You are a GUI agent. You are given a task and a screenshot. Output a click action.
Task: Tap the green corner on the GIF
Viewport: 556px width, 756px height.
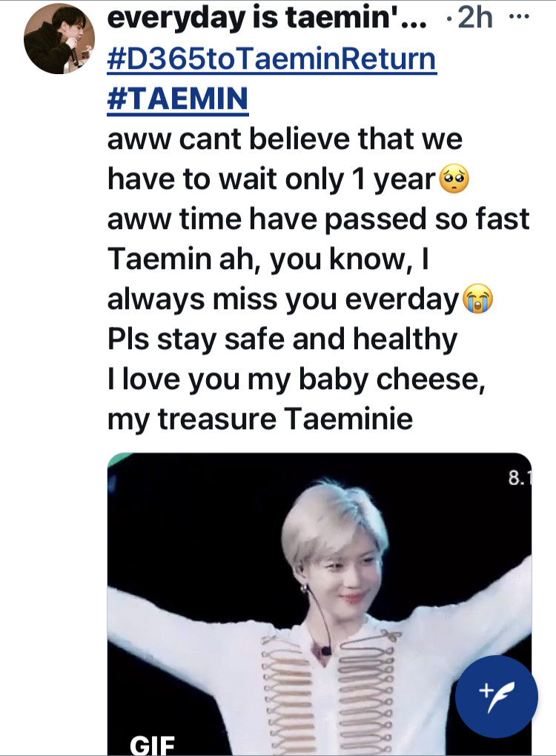(118, 460)
